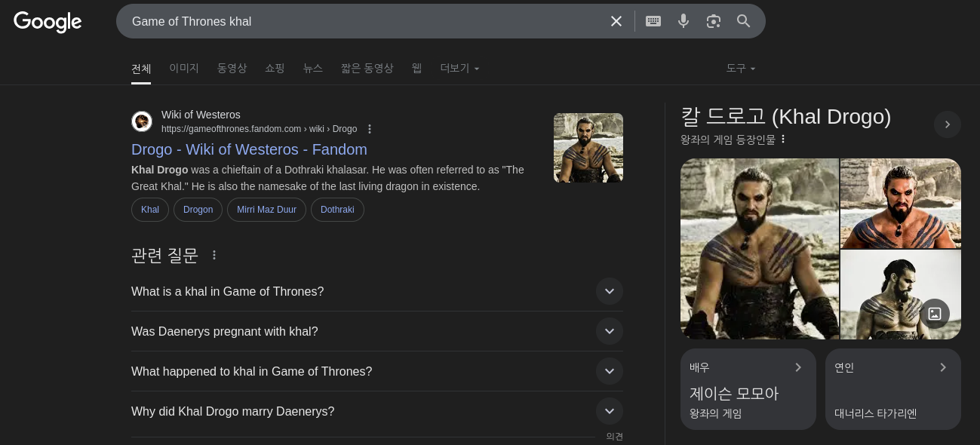Switch to the 쇼핑 tab
The image size is (980, 445).
(x=275, y=68)
